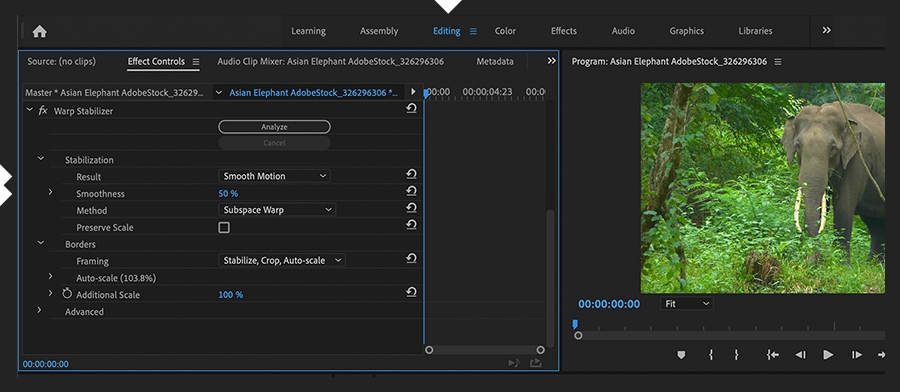Step back one frame
Image resolution: width=900 pixels, height=392 pixels.
click(801, 355)
